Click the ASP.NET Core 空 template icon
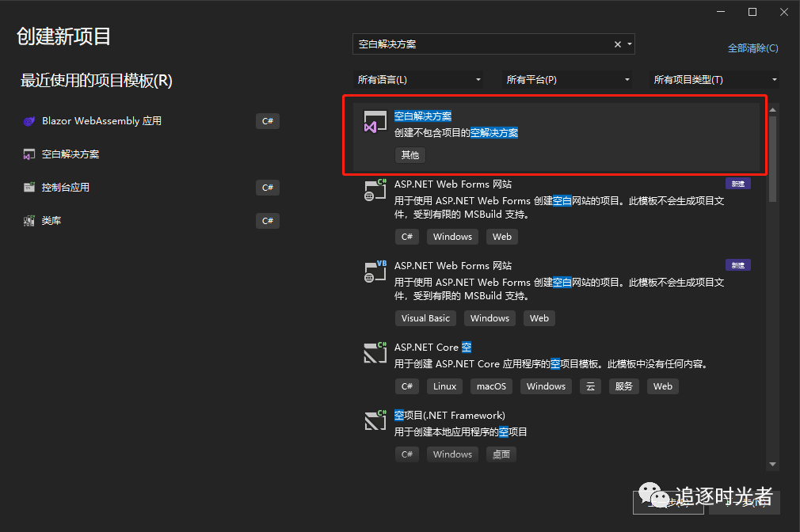Screen dimensions: 800x532 (x=375, y=353)
